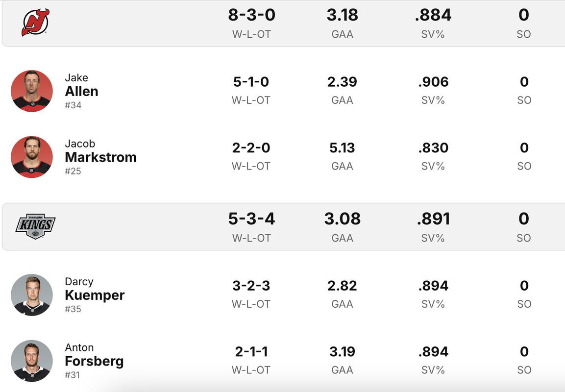The image size is (565, 392).
Task: Click Forsberg's 3.19 GAA value
Action: click(342, 352)
